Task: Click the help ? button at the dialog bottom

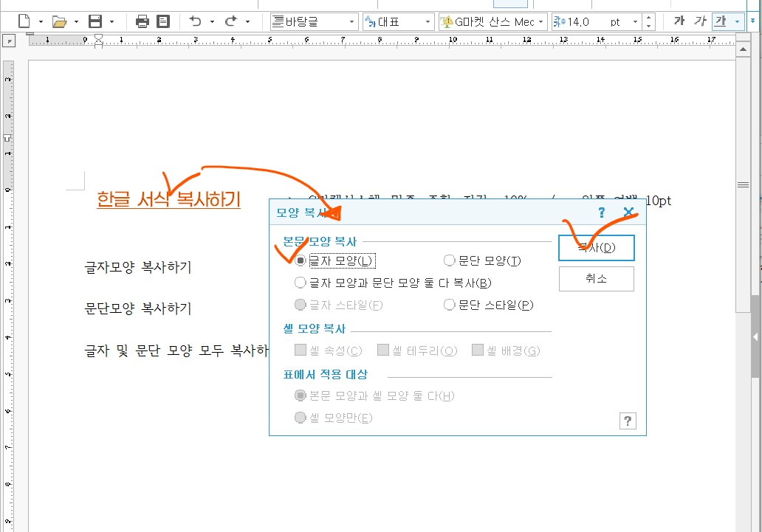Action: [628, 421]
